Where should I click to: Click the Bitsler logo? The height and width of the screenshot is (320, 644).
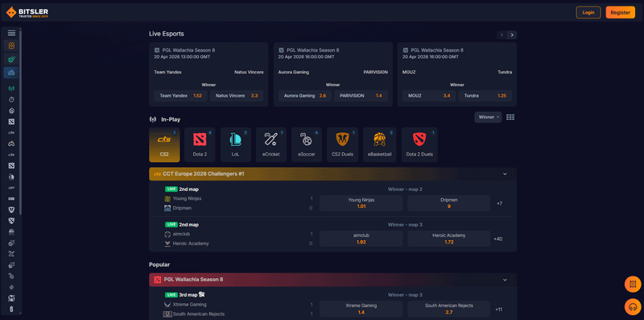tap(27, 12)
